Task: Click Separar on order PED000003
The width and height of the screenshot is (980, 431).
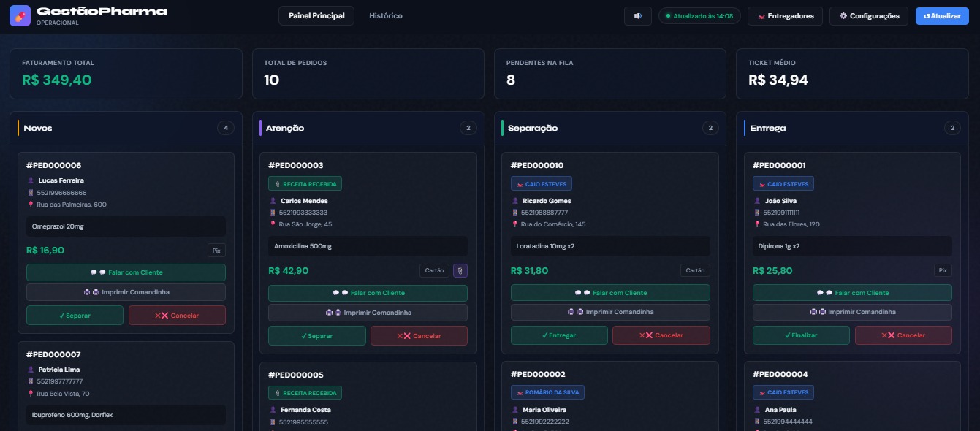Action: pyautogui.click(x=317, y=336)
